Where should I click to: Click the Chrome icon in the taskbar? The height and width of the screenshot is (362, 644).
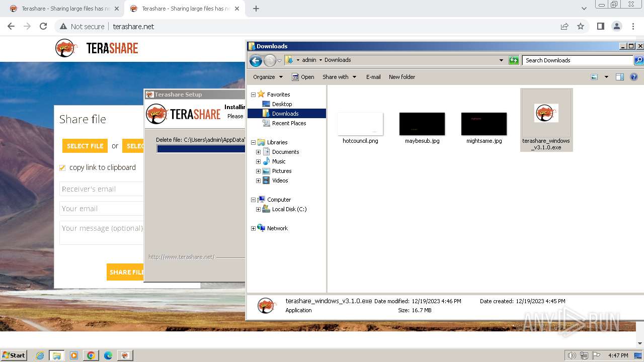point(91,355)
